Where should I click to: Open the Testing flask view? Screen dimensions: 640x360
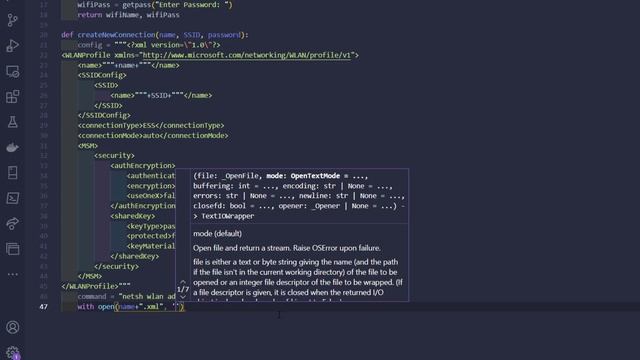click(x=12, y=122)
